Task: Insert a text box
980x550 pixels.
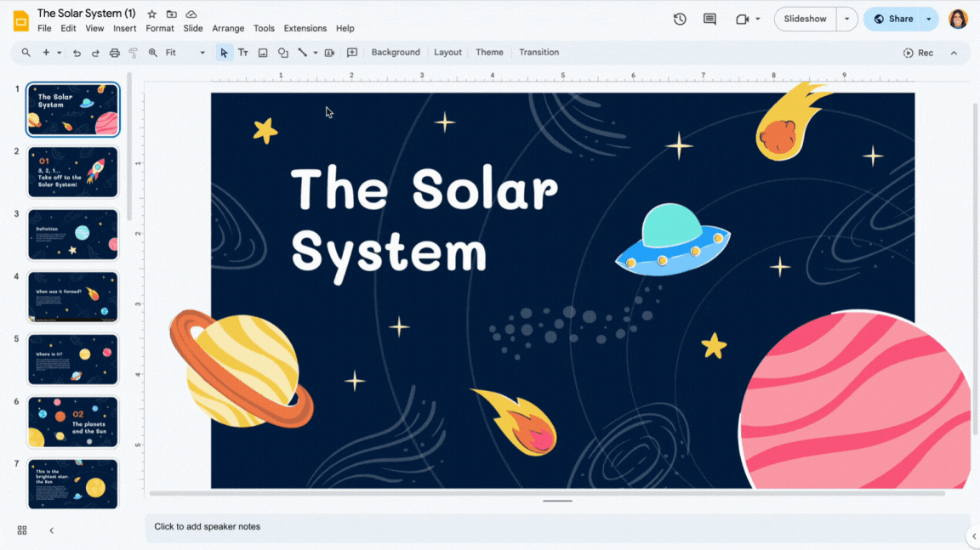Action: coord(243,53)
